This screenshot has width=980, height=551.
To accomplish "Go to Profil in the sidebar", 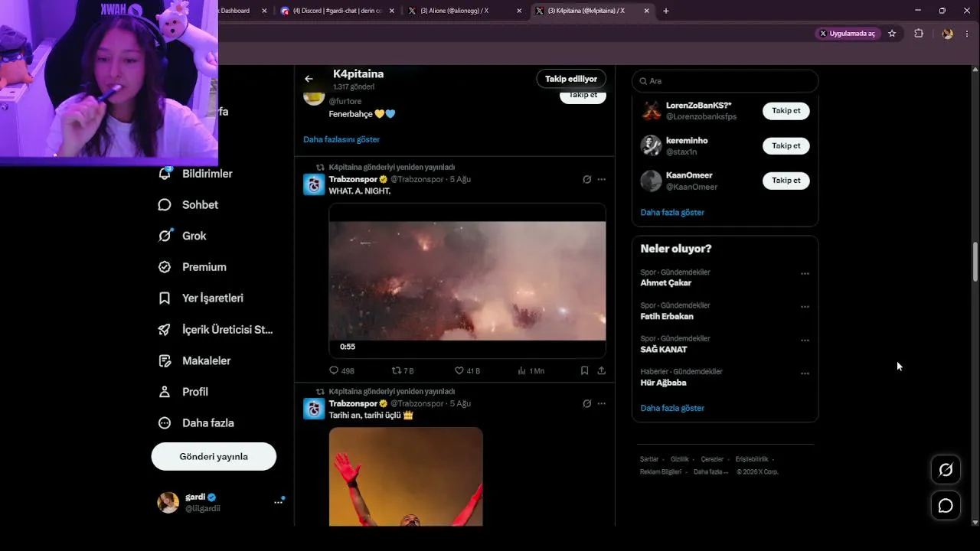I will [183, 392].
